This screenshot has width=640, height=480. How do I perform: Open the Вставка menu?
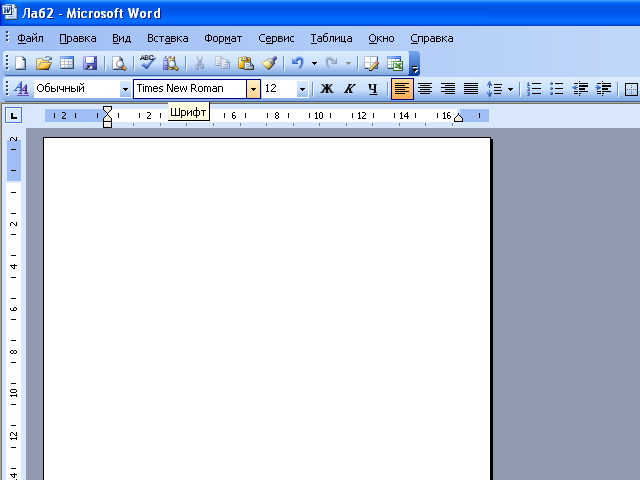click(168, 38)
